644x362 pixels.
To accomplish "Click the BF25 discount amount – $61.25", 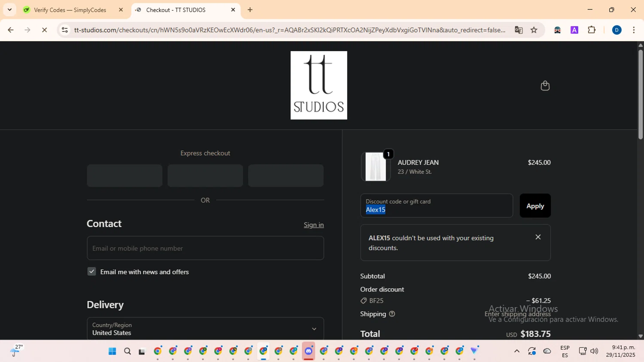I will pyautogui.click(x=538, y=301).
